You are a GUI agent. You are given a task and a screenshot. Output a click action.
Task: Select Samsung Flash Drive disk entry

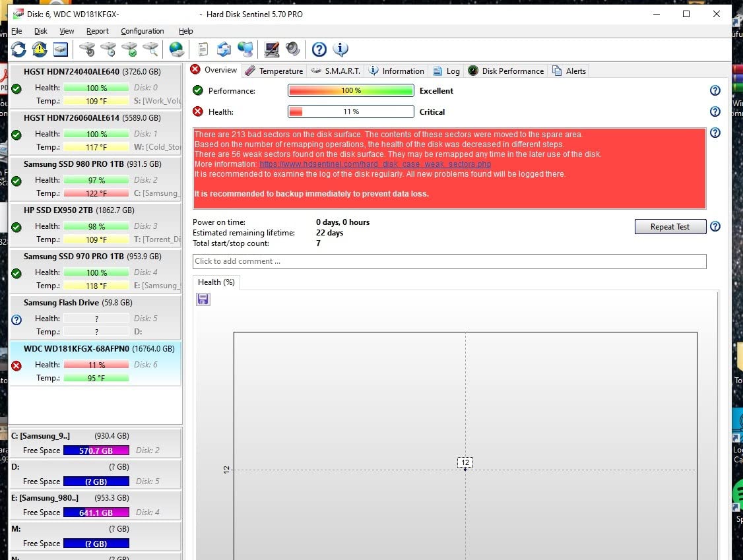tap(95, 317)
